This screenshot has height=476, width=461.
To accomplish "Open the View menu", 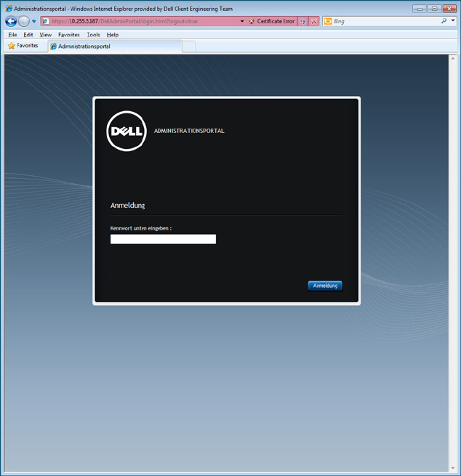I will 46,35.
